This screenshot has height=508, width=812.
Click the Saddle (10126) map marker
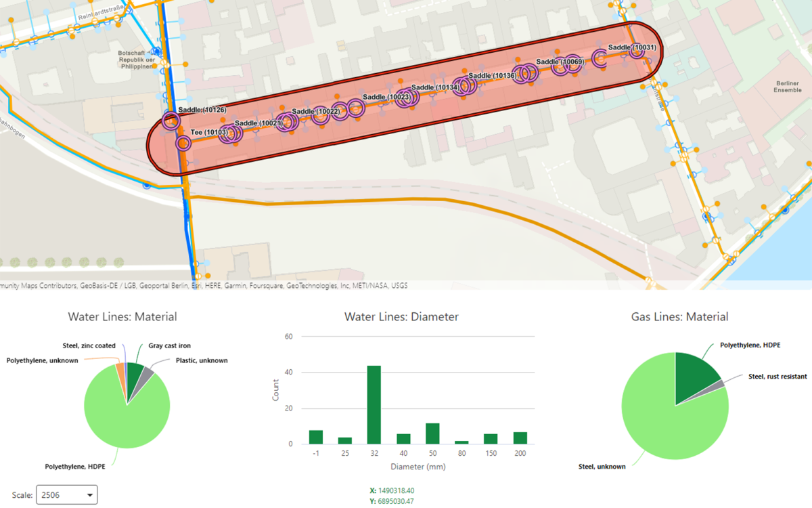click(x=171, y=122)
